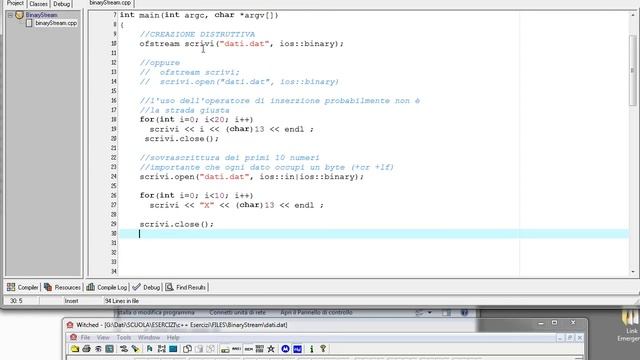Screen dimensions: 640x360
Task: Click the 'int main(int argc, char *argv[])' line
Action: point(199,15)
